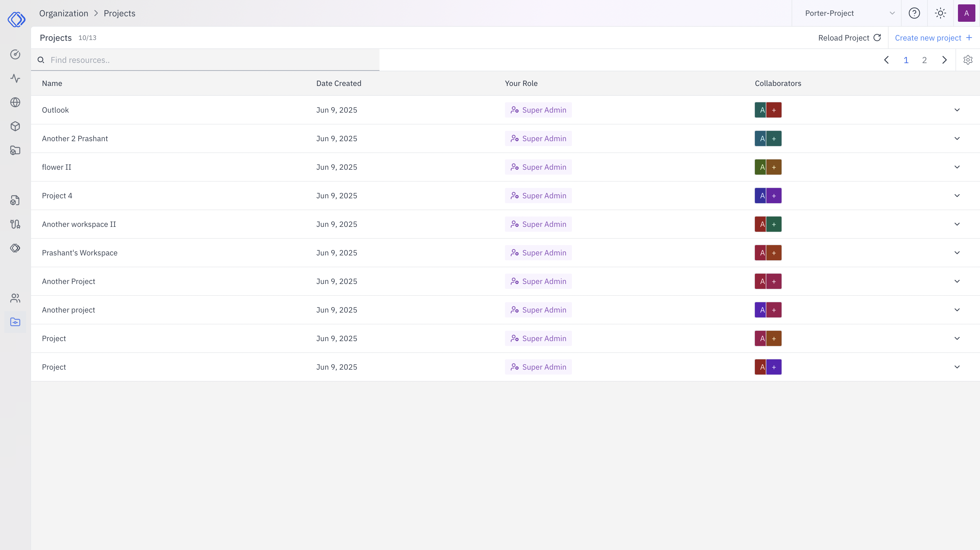Expand the flower II project row
Viewport: 980px width, 550px height.
click(957, 167)
